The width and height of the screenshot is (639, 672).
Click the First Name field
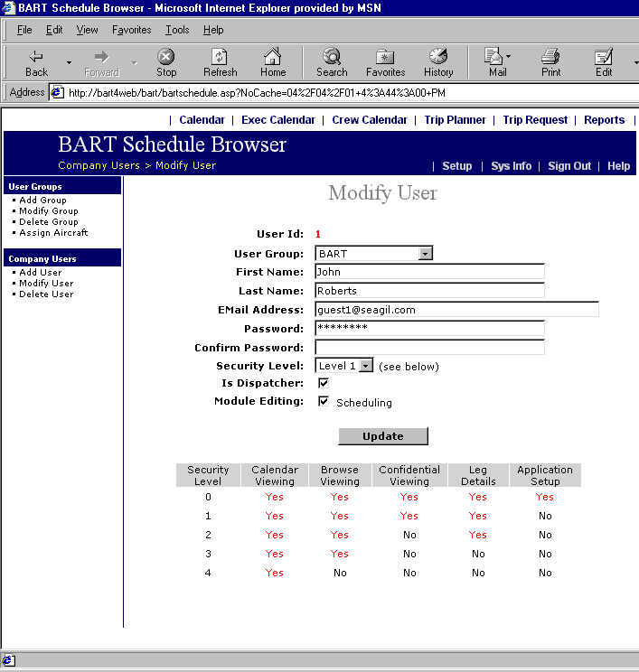point(429,272)
